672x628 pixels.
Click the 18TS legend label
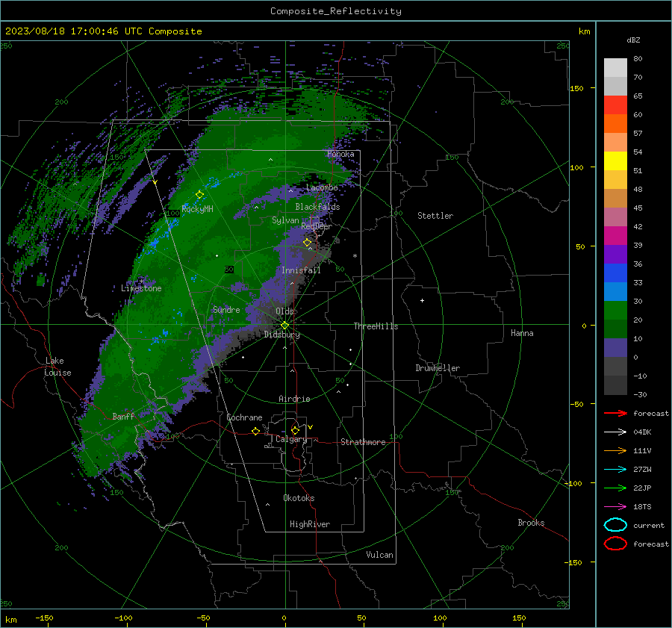click(x=642, y=507)
